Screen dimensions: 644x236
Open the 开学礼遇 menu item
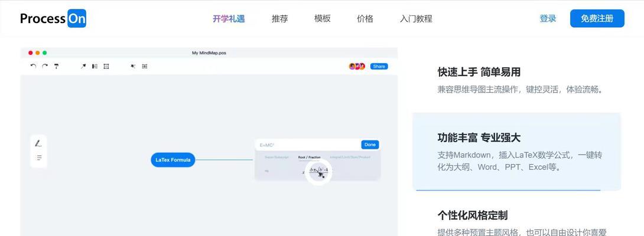(x=229, y=19)
